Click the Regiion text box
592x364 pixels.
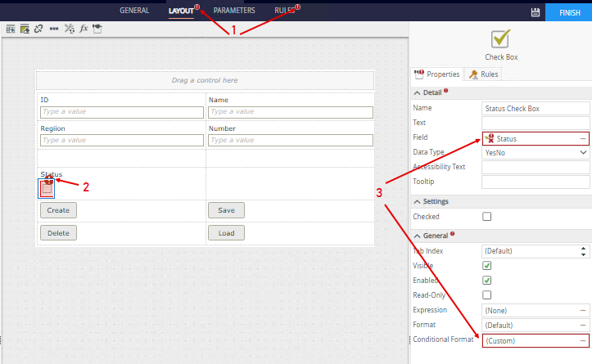[122, 141]
